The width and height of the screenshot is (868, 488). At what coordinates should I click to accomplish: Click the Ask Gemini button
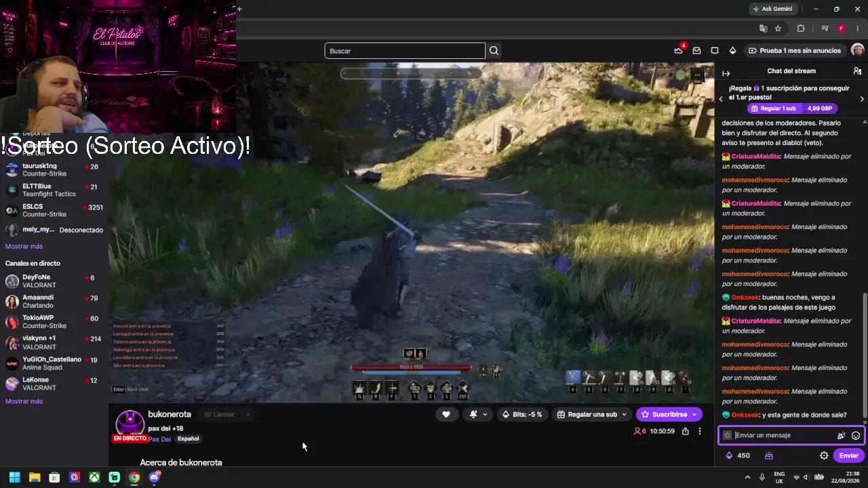(772, 9)
